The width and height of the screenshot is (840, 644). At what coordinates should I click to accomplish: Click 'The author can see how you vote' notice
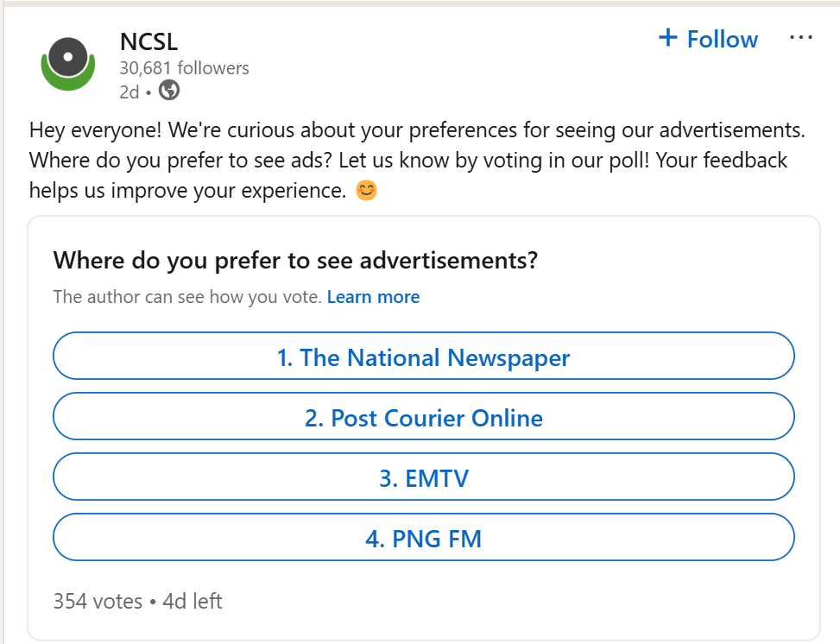tap(187, 297)
